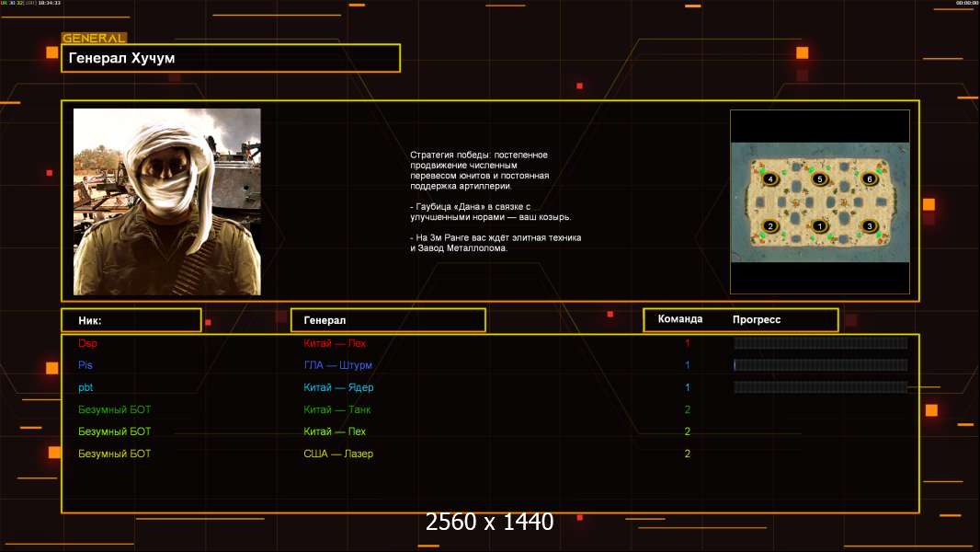Click the 'Гаубица «Дана»' tip line
Screen dimensions: 980x552
click(491, 212)
